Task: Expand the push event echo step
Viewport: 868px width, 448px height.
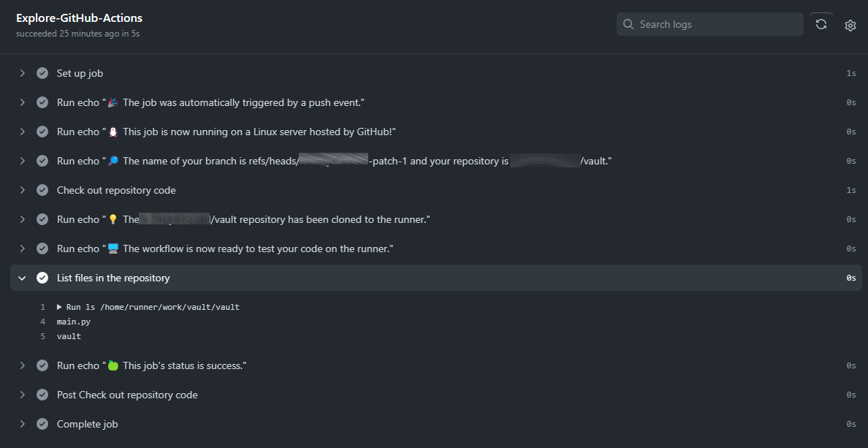Action: pos(22,102)
